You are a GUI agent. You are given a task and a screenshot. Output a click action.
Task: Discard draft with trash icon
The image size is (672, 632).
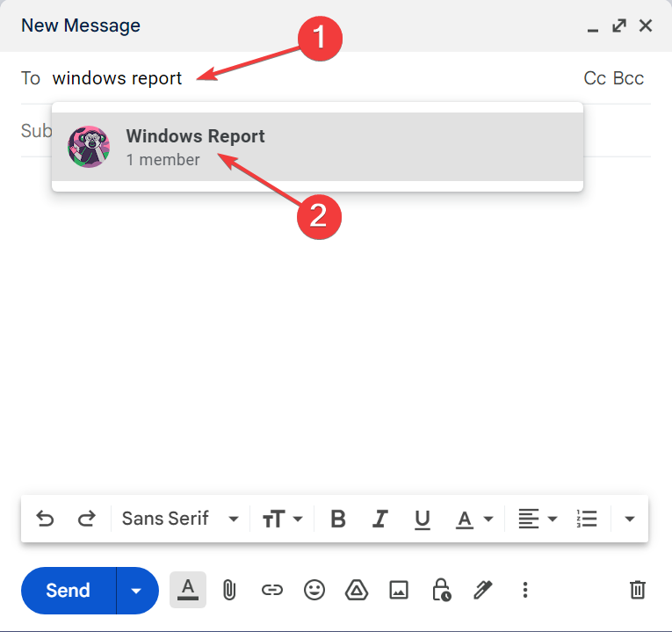637,590
